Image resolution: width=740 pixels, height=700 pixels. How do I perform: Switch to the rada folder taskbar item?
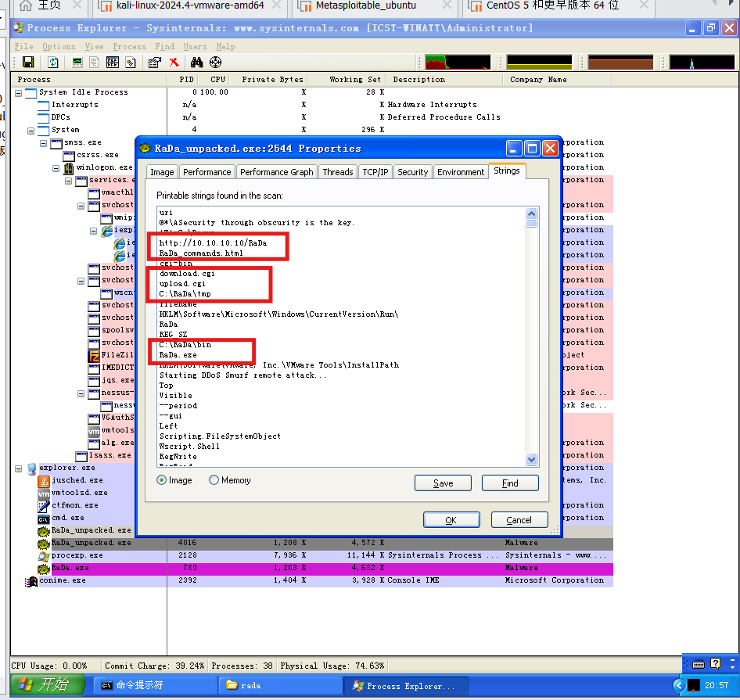tap(282, 685)
